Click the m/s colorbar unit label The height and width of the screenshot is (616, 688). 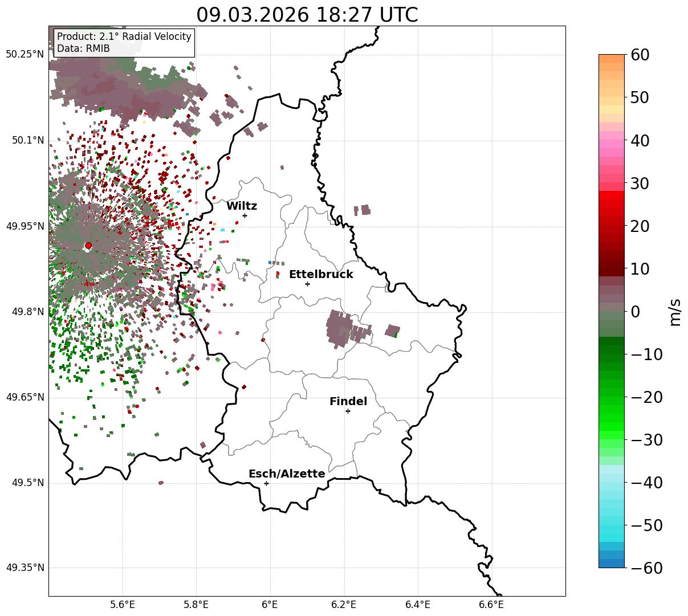point(675,311)
